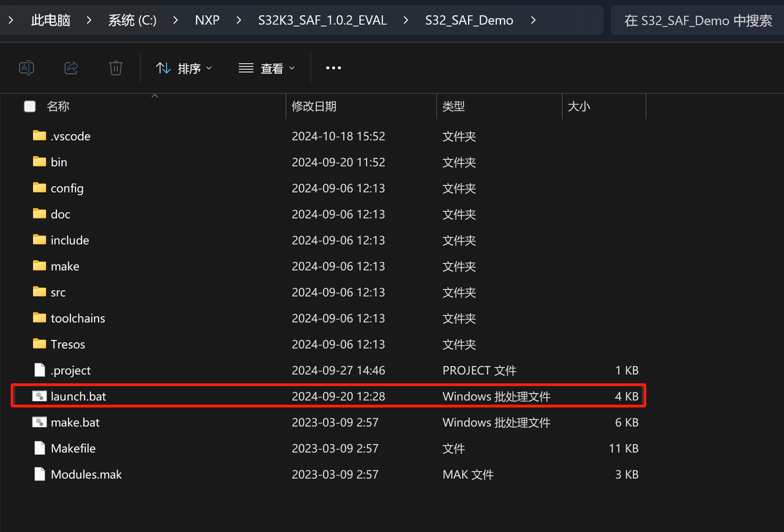This screenshot has width=784, height=532.
Task: Select the .project file icon
Action: pos(39,370)
